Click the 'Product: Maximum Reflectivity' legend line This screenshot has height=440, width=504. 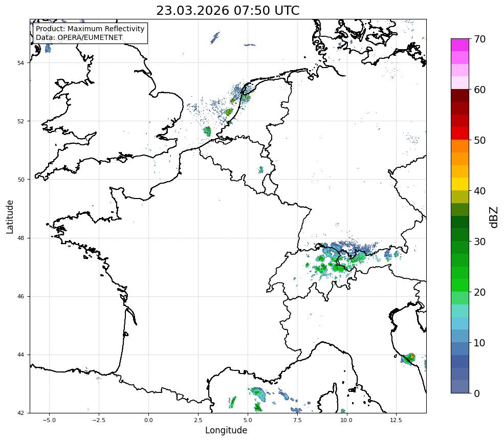tap(90, 29)
